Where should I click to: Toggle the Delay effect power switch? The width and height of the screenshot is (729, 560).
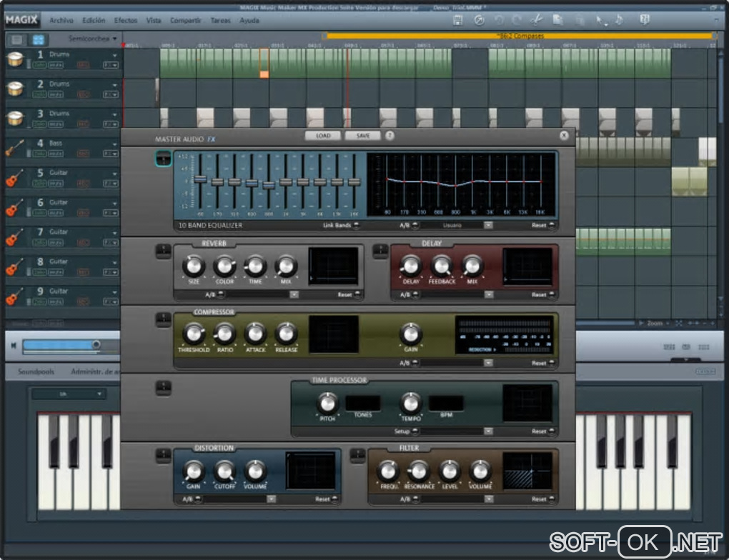380,251
